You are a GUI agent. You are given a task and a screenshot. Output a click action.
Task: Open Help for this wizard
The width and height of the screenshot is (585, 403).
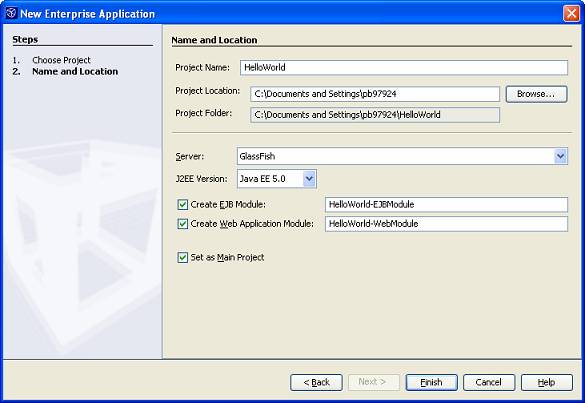(547, 382)
